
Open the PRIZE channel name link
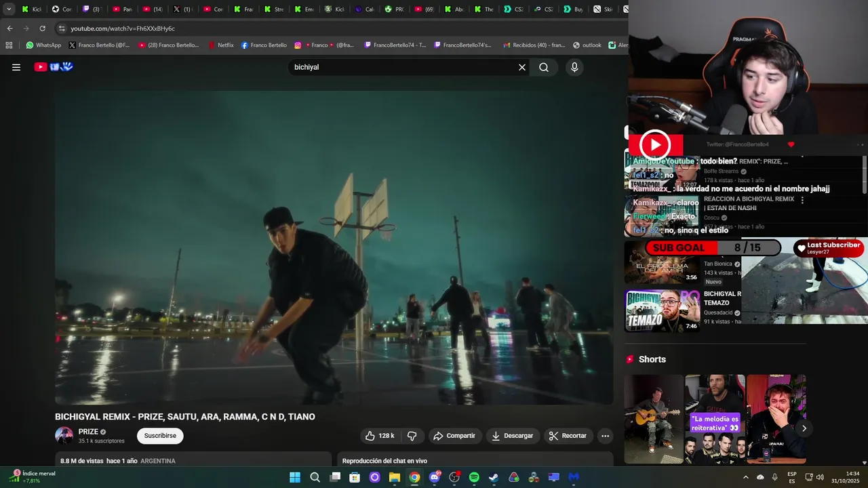coord(88,432)
